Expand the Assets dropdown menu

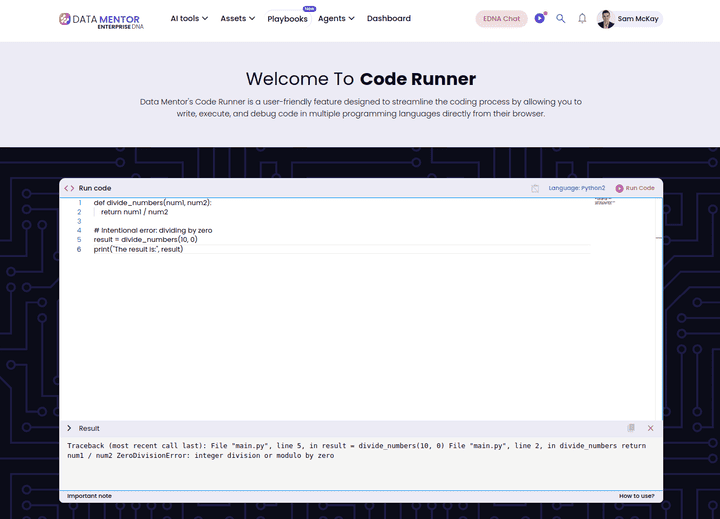[237, 19]
